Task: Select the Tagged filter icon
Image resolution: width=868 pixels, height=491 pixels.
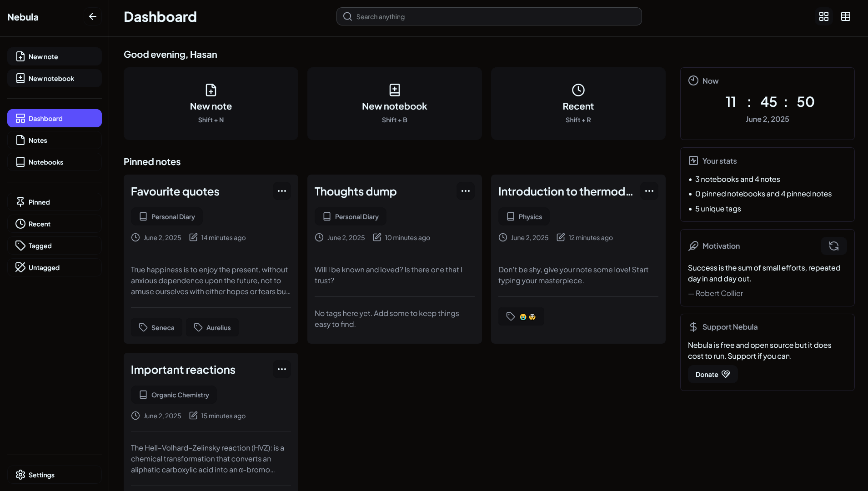Action: pos(20,245)
